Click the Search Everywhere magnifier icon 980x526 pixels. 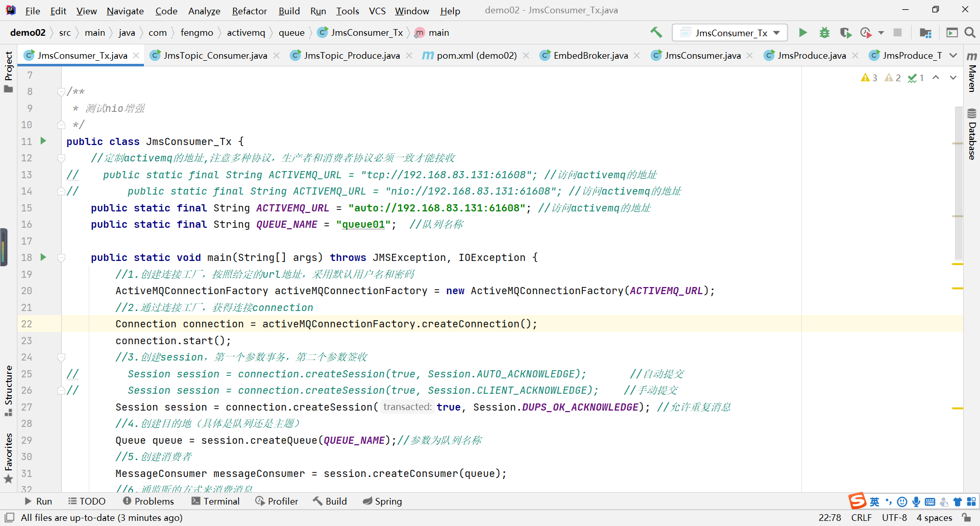coord(970,33)
